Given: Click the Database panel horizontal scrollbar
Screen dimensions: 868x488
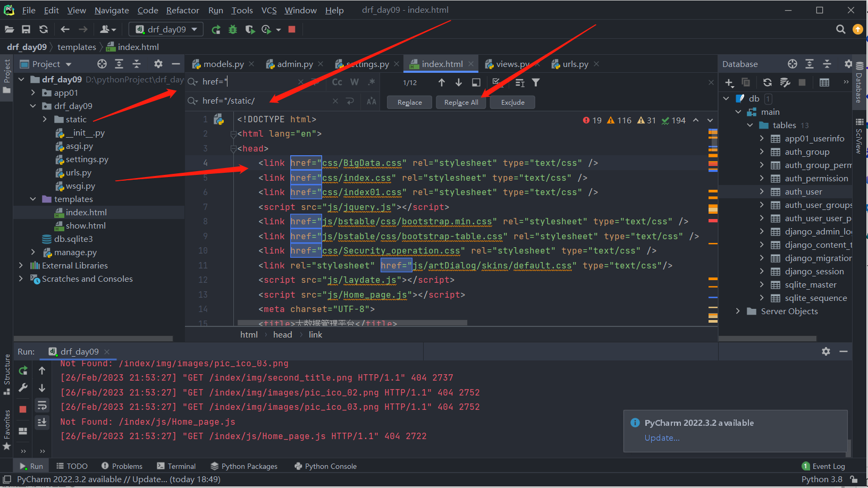Looking at the screenshot, I should click(x=767, y=338).
